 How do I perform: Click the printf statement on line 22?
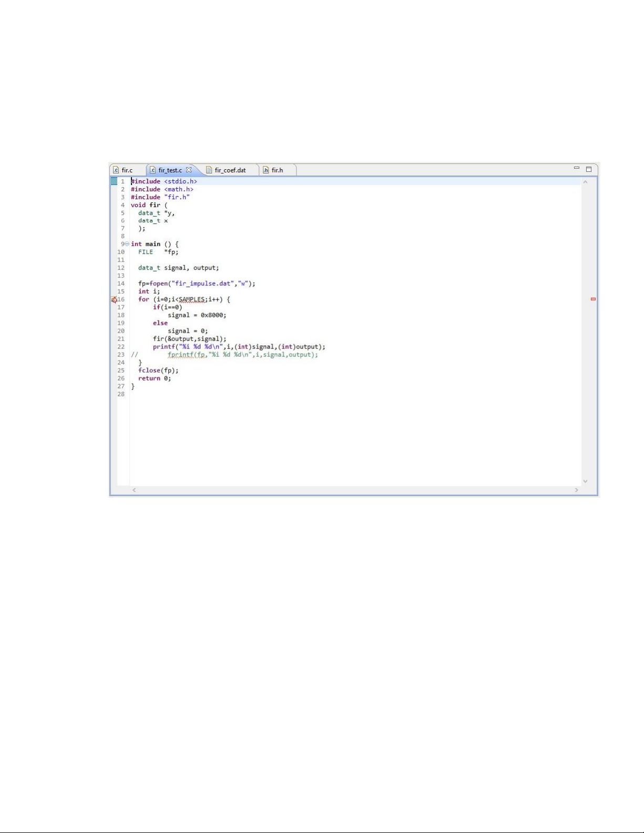coord(239,346)
